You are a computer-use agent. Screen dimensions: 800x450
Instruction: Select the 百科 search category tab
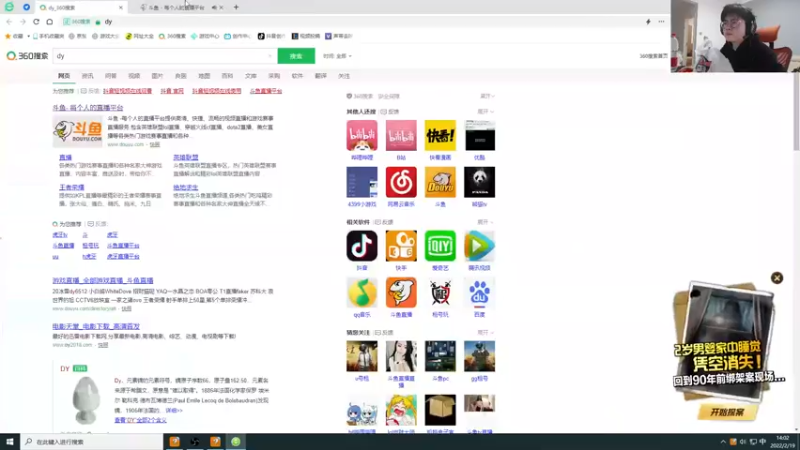coord(227,76)
